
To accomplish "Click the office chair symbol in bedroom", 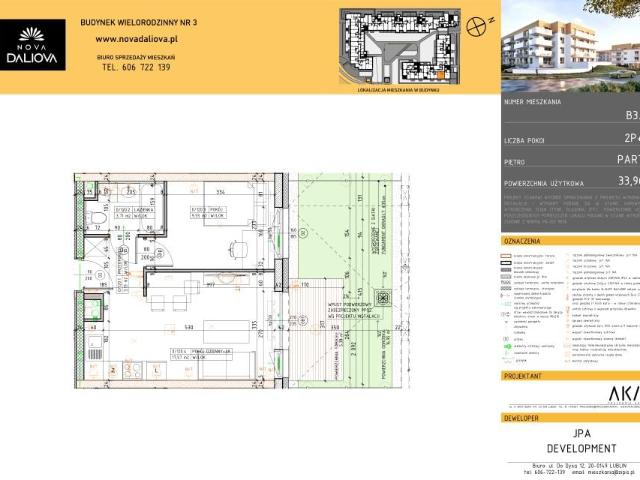I will point(238,249).
